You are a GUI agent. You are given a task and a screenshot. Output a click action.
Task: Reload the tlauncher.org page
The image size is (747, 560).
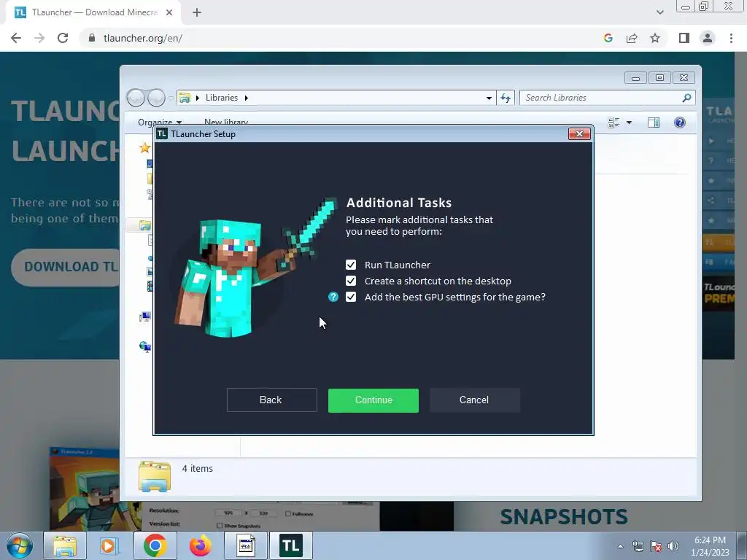pos(63,38)
